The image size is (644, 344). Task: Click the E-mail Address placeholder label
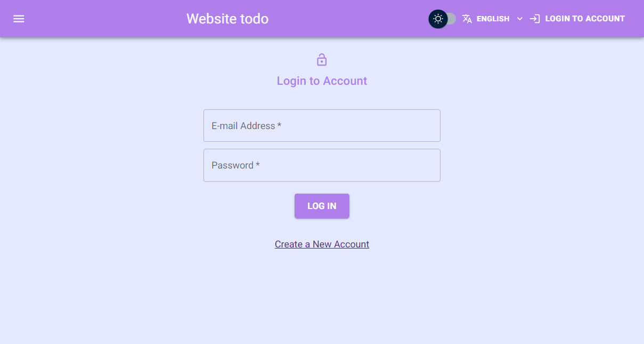[243, 126]
